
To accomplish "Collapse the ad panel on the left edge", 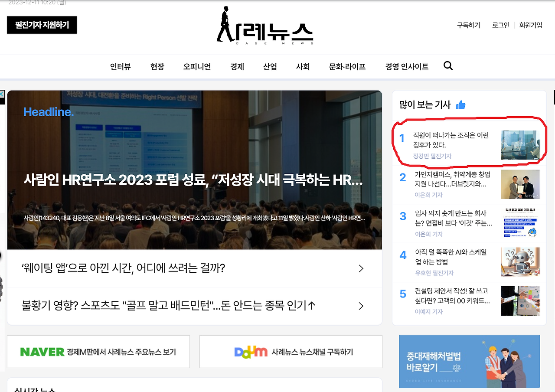I will click(2, 94).
